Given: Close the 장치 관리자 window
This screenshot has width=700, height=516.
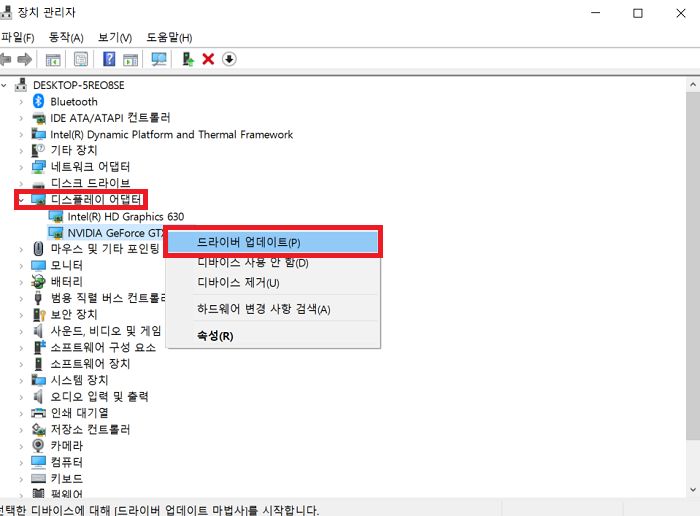Looking at the screenshot, I should click(681, 13).
